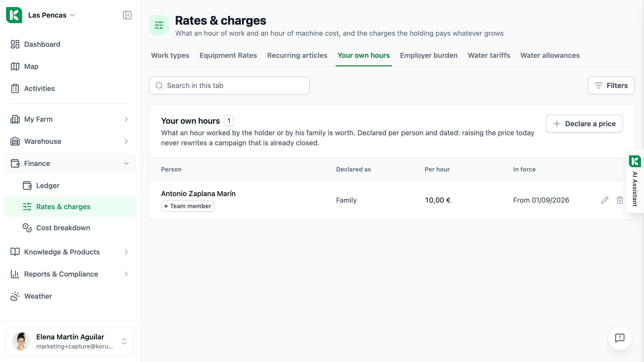
Task: Switch to the Water tariffs tab
Action: click(489, 55)
